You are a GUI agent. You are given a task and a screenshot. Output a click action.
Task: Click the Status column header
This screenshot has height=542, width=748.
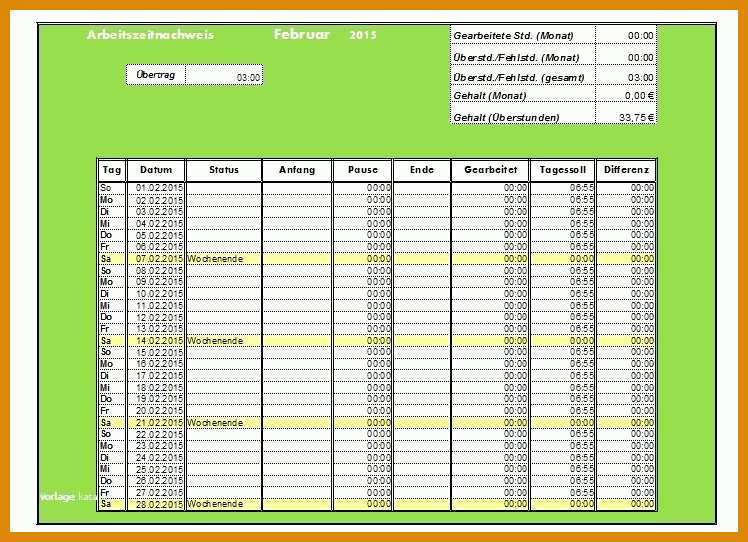[x=224, y=170]
